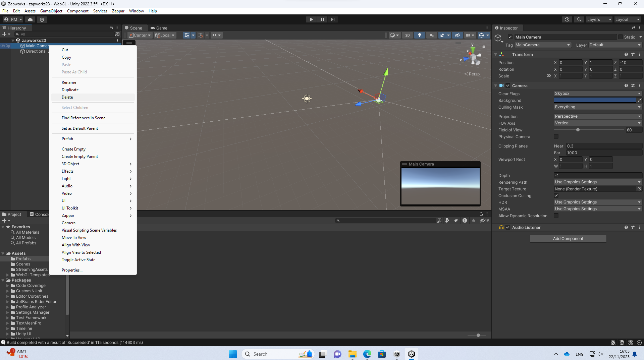The width and height of the screenshot is (644, 360).
Task: Click the Position X input field
Action: click(571, 63)
